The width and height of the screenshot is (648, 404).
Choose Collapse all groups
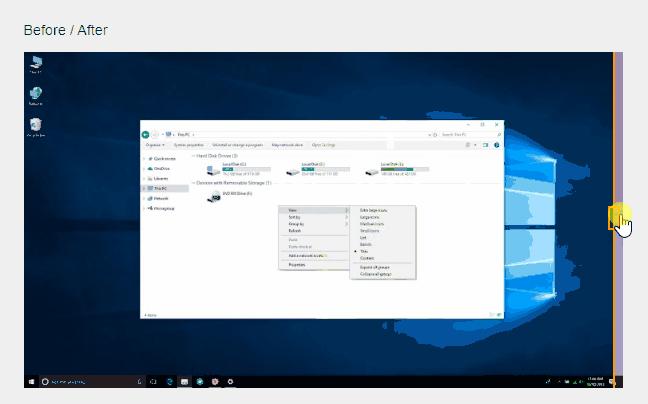pyautogui.click(x=383, y=274)
